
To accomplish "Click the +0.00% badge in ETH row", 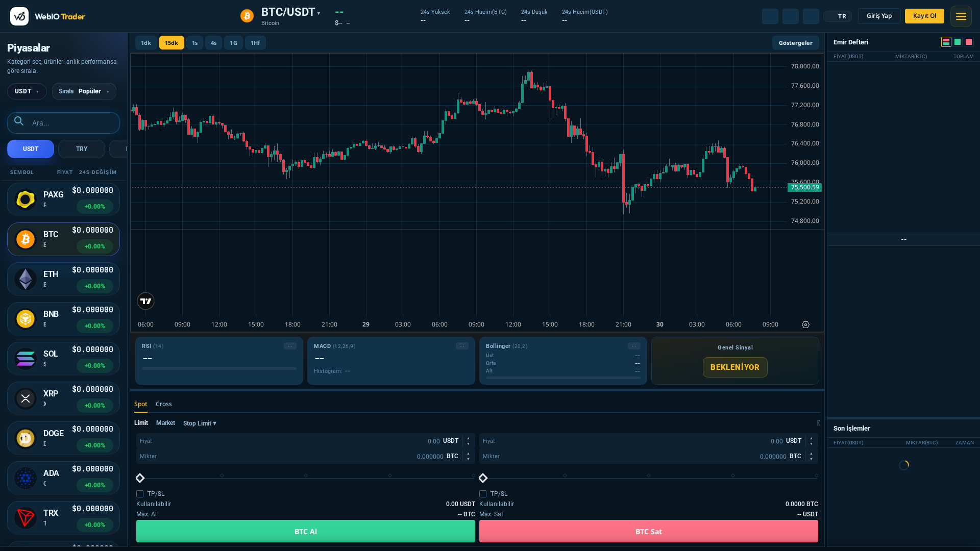I will (95, 286).
